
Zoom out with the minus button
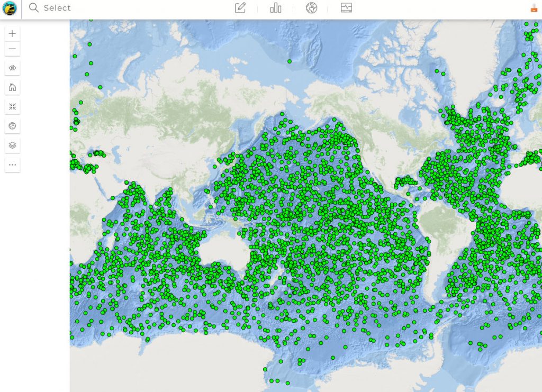click(13, 49)
